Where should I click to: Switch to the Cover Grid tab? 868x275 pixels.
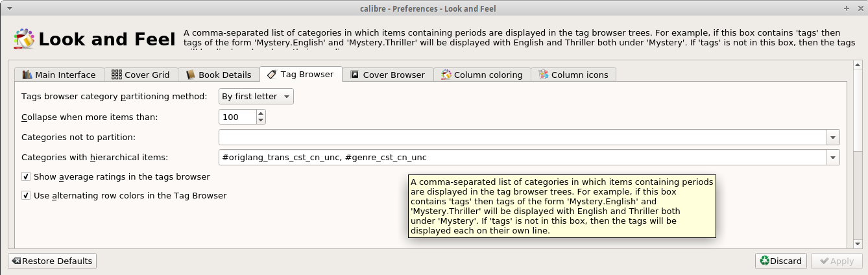click(140, 75)
